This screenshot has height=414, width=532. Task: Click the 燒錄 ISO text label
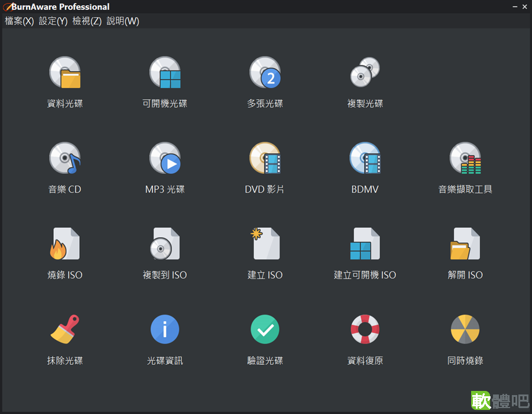[65, 275]
